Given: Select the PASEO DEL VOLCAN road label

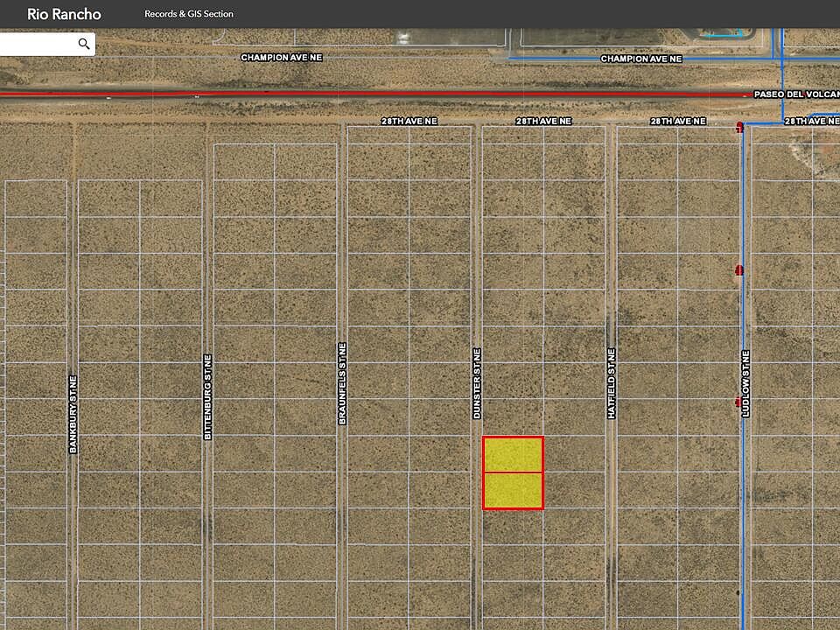Looking at the screenshot, I should (x=796, y=94).
